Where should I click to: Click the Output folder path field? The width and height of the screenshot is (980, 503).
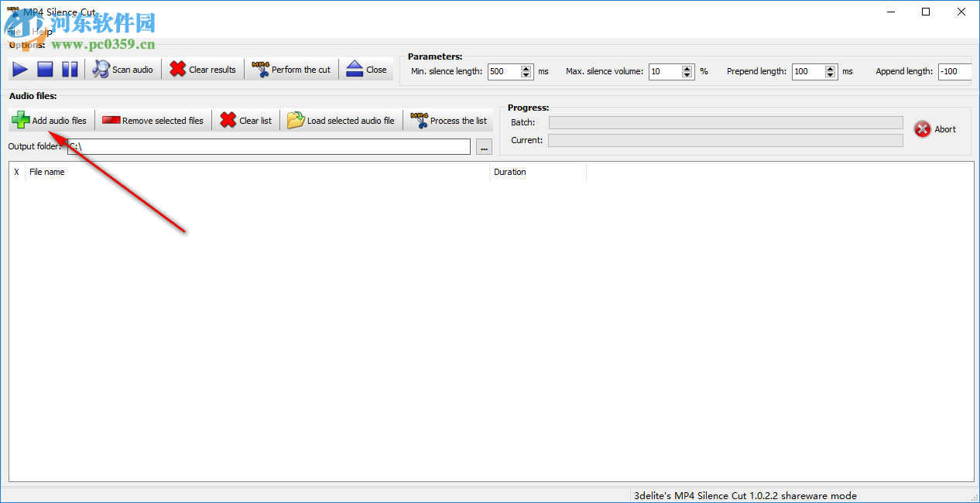(x=269, y=147)
